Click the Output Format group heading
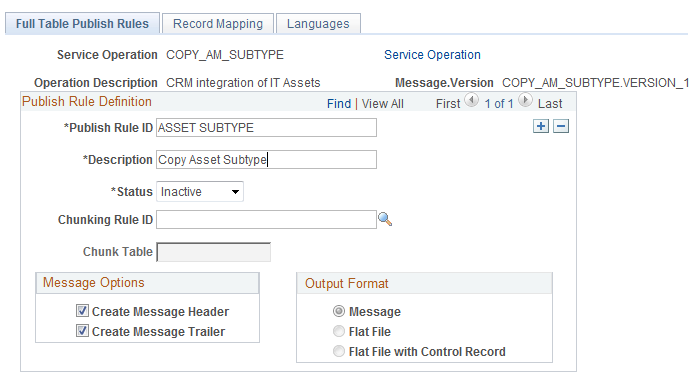This screenshot has height=383, width=698. (346, 283)
